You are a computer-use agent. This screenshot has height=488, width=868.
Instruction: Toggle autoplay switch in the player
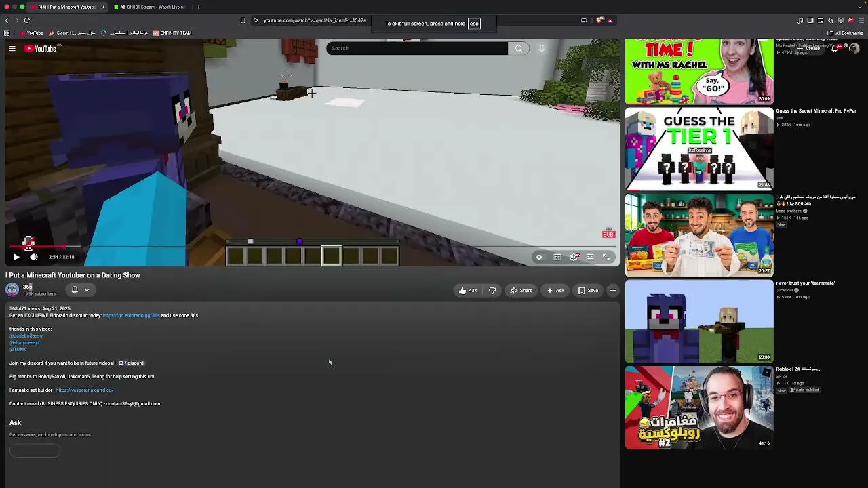click(x=539, y=257)
